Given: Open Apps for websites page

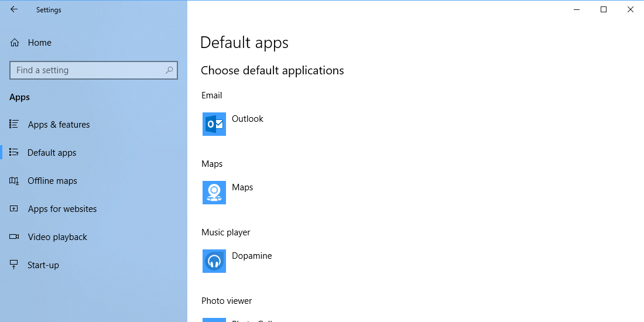Looking at the screenshot, I should pyautogui.click(x=94, y=208).
